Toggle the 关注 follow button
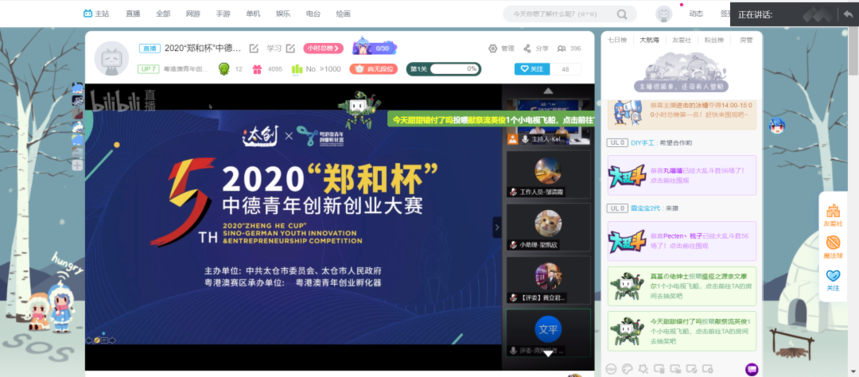The height and width of the screenshot is (377, 859). click(x=531, y=69)
